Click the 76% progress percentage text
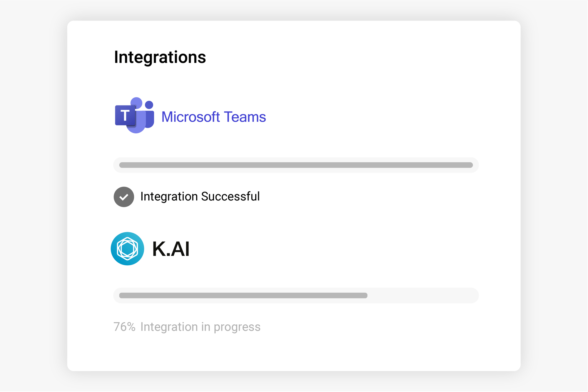The image size is (588, 392). point(124,327)
